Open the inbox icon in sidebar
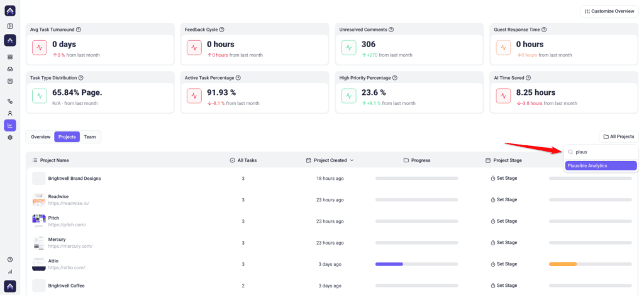Screen dimensions: 644x295 10,69
